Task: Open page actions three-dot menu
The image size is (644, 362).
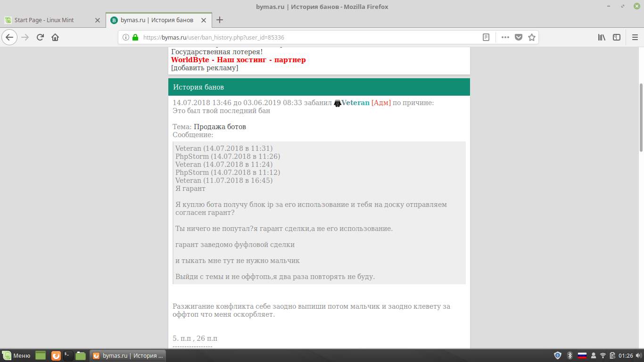Action: click(x=505, y=37)
